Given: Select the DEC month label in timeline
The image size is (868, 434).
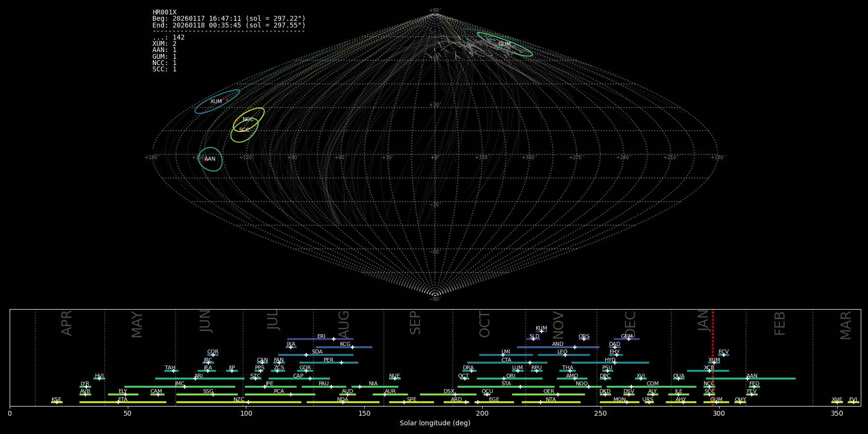Looking at the screenshot, I should (630, 324).
